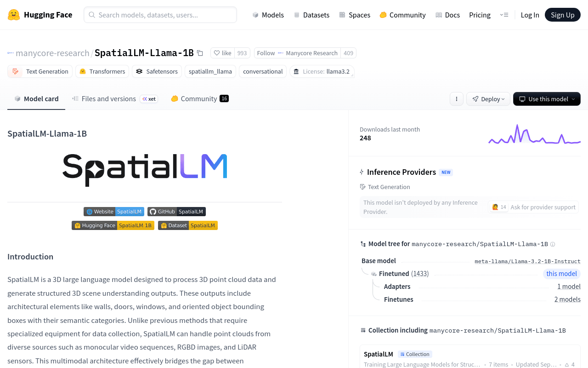The image size is (588, 368).
Task: Copy model name with clipboard icon
Action: [x=200, y=53]
